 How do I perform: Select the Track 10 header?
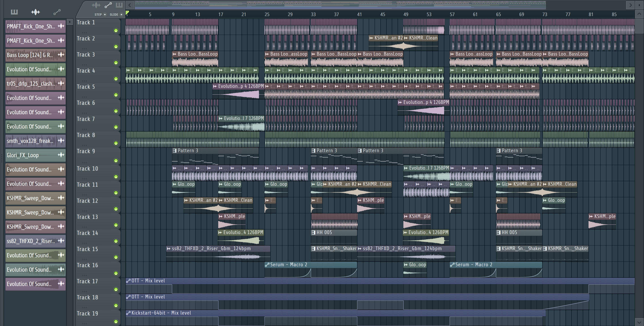coord(98,173)
